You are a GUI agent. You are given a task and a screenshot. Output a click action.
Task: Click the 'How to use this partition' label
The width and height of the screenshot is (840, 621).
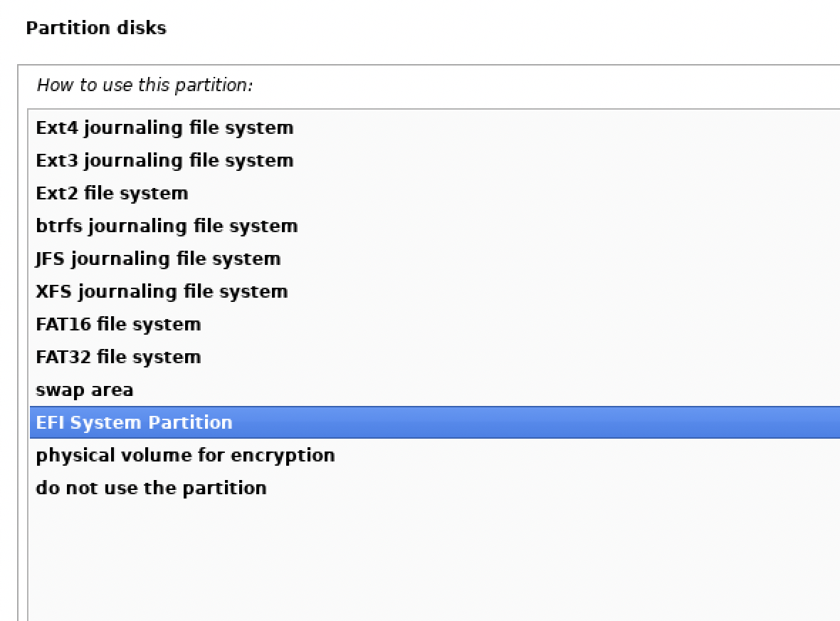(x=145, y=85)
